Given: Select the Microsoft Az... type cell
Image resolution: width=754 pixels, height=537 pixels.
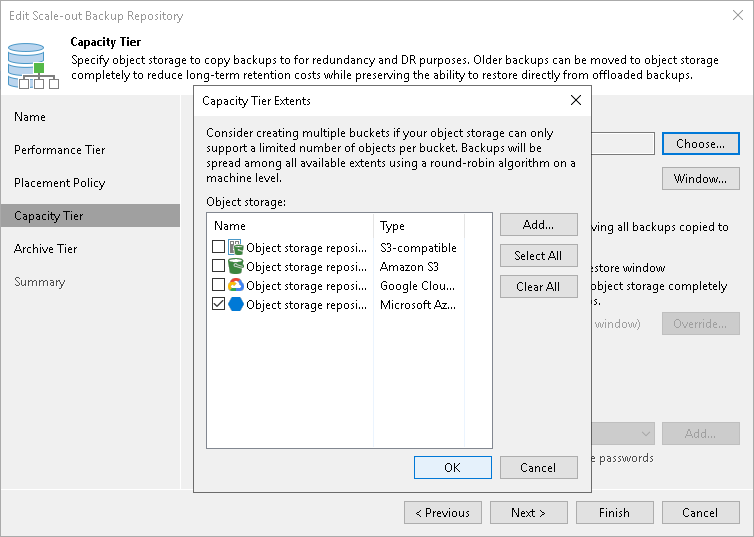Looking at the screenshot, I should click(418, 304).
